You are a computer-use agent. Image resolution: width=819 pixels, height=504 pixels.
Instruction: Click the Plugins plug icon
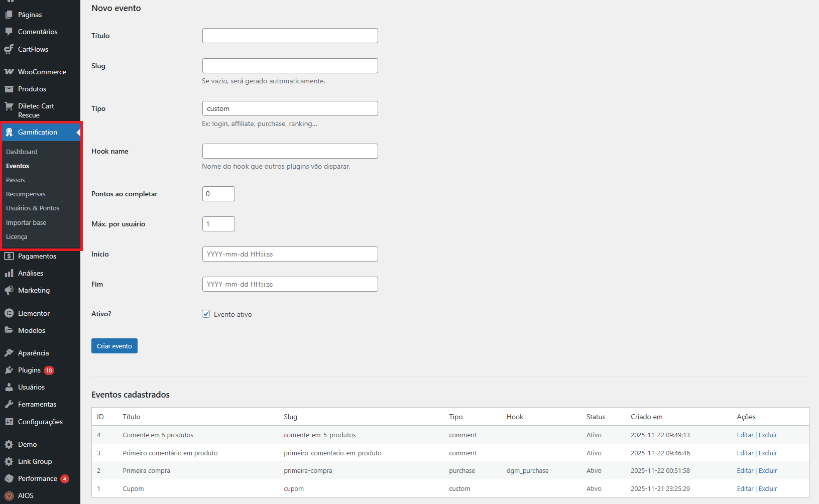[x=9, y=370]
